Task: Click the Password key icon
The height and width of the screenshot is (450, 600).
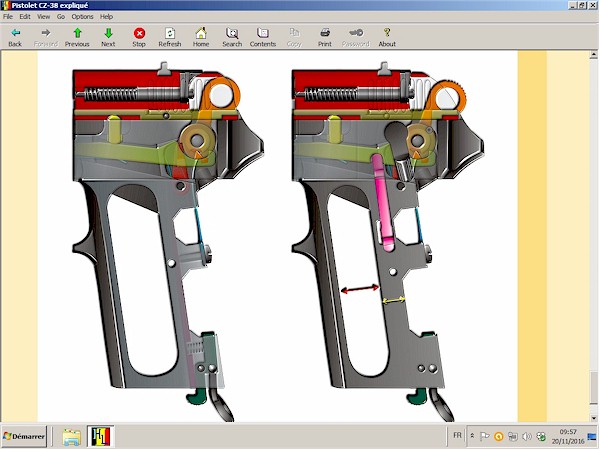Action: (355, 37)
